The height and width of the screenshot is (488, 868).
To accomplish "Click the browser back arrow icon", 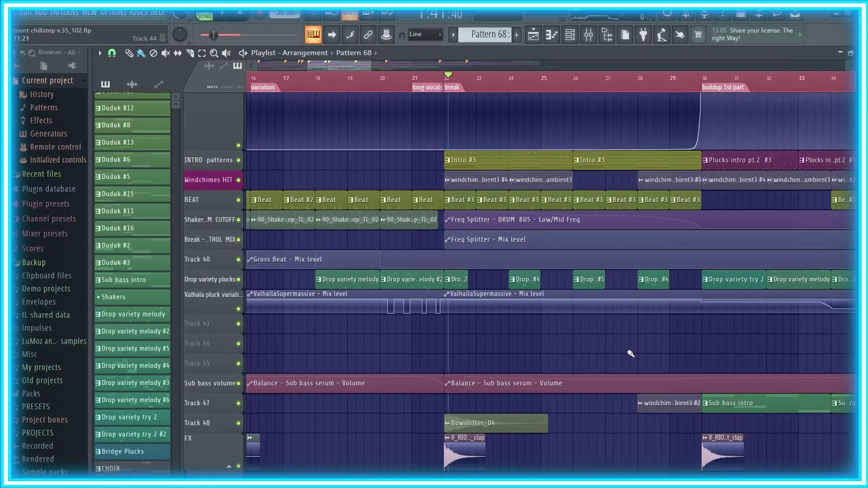I will 23,53.
